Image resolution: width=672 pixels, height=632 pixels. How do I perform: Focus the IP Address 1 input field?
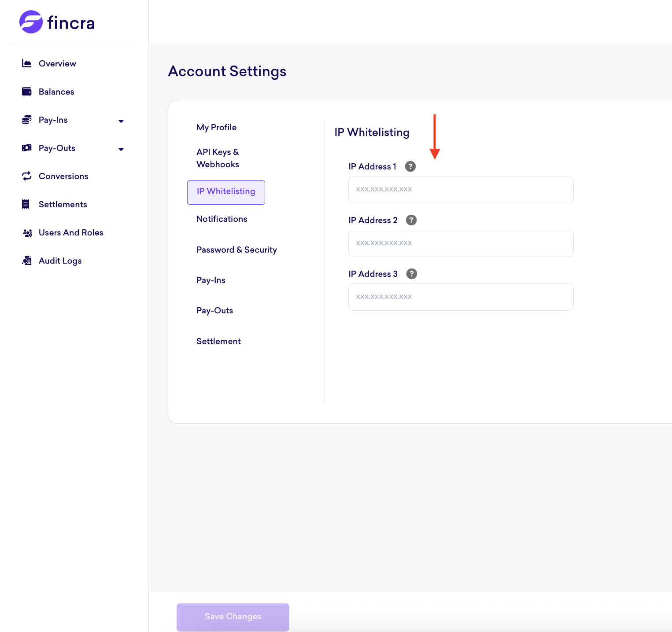point(461,190)
